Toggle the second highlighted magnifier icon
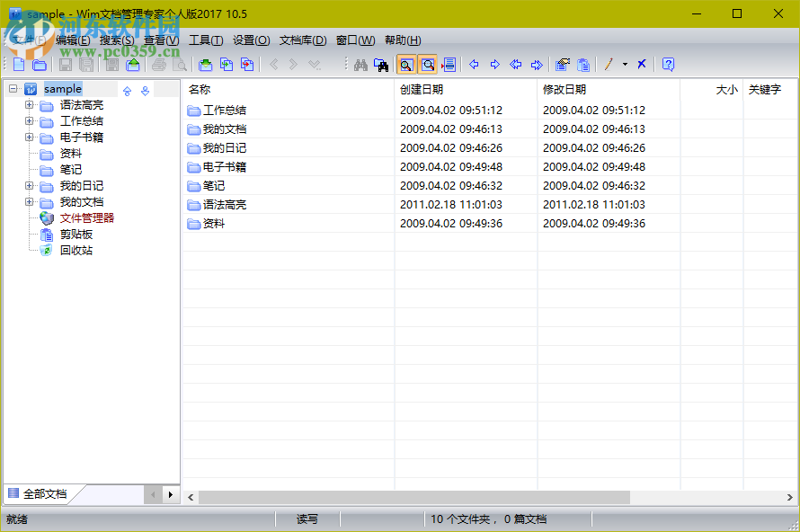The image size is (800, 532). click(428, 64)
